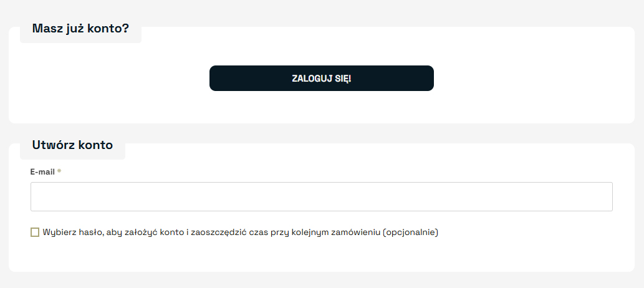Screen dimensions: 644x288
Task: Focus the E-mail input field
Action: 321,197
